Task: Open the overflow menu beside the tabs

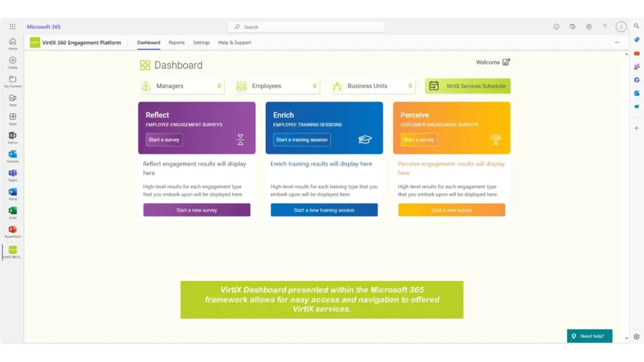Action: point(617,42)
